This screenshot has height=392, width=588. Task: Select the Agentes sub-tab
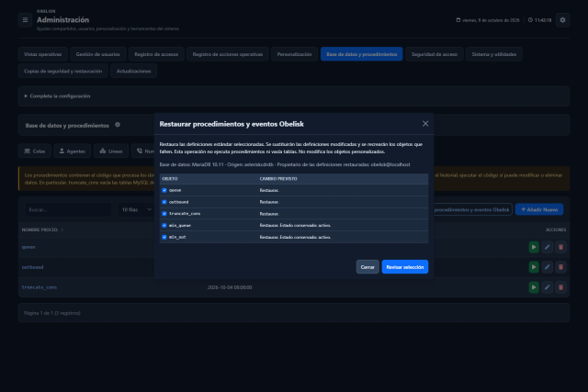(x=73, y=151)
